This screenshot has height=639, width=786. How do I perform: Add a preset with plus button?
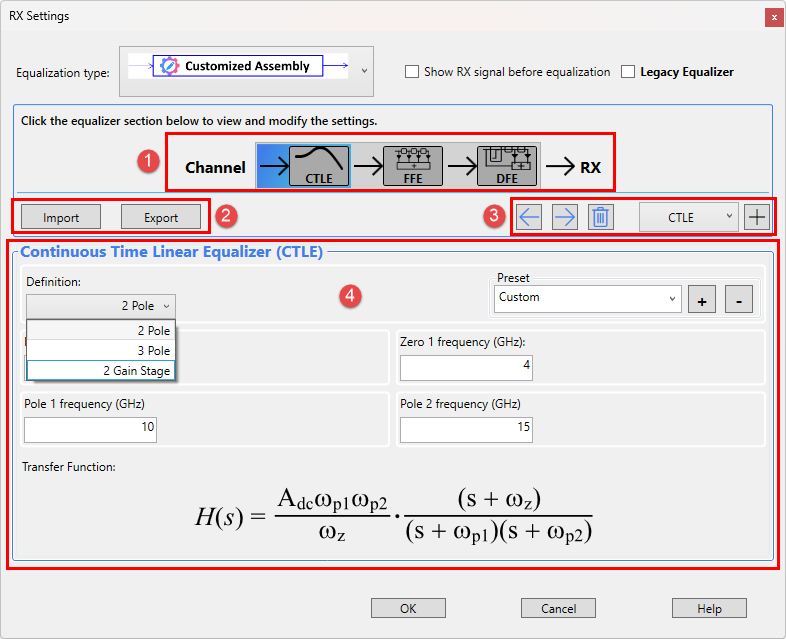[x=702, y=298]
